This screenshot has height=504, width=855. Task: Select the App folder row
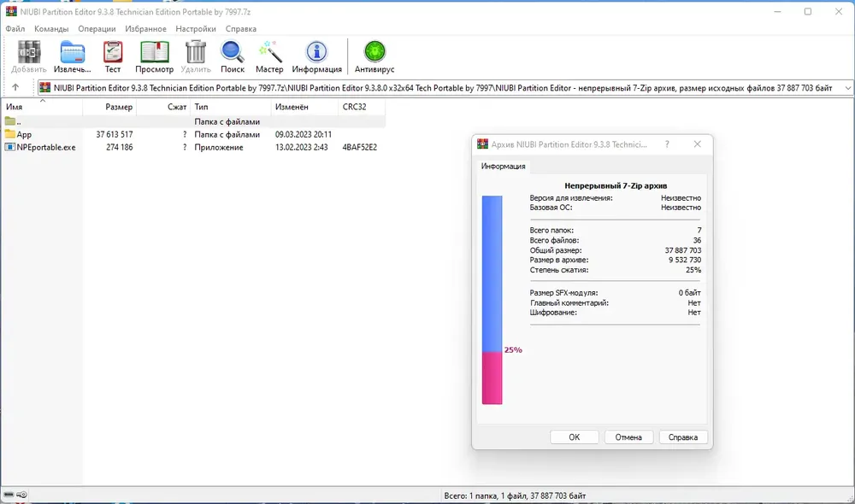coord(193,134)
